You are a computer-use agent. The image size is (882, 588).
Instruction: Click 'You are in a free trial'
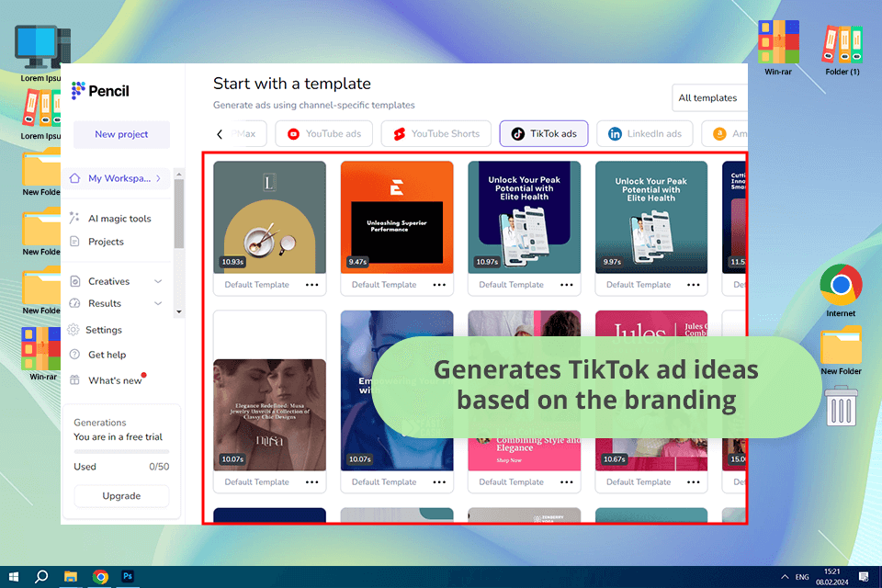click(x=119, y=436)
